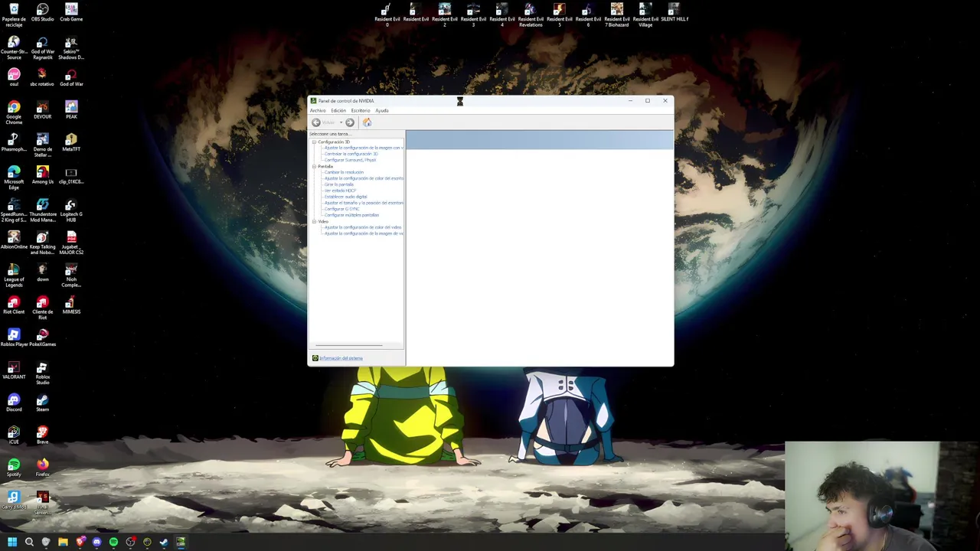Select the Resident Evil 7 Biohazard icon
The width and height of the screenshot is (980, 551).
coord(617,15)
